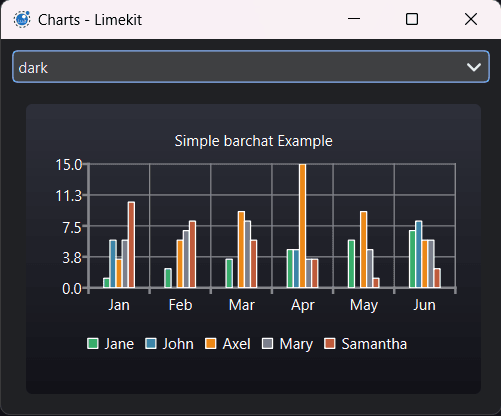Click the orange Axel bar in Mar
Image resolution: width=501 pixels, height=416 pixels.
(241, 249)
